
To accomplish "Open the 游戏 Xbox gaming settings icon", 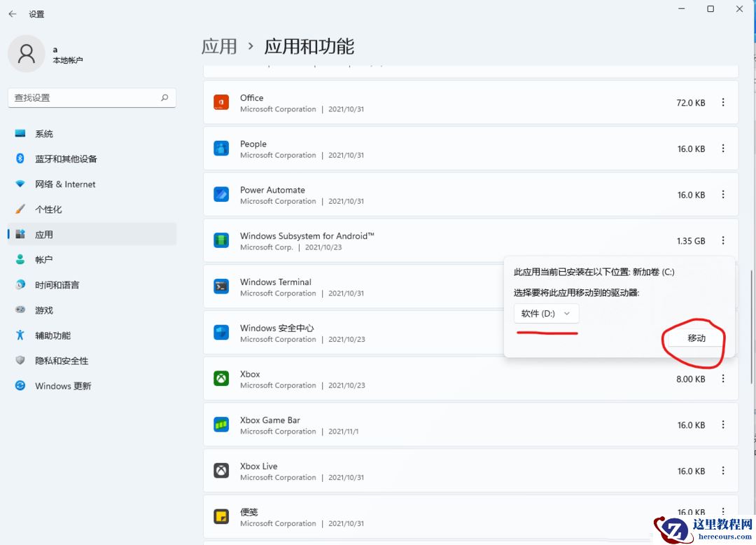I will 20,310.
